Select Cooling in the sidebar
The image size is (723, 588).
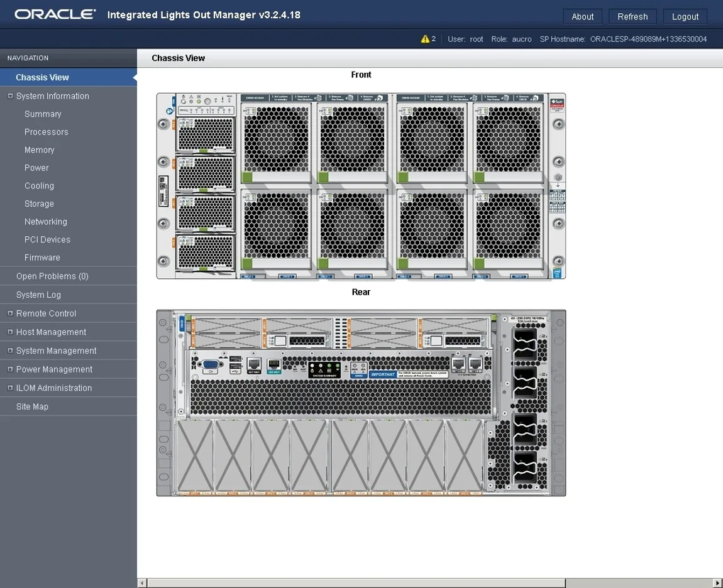(x=39, y=185)
